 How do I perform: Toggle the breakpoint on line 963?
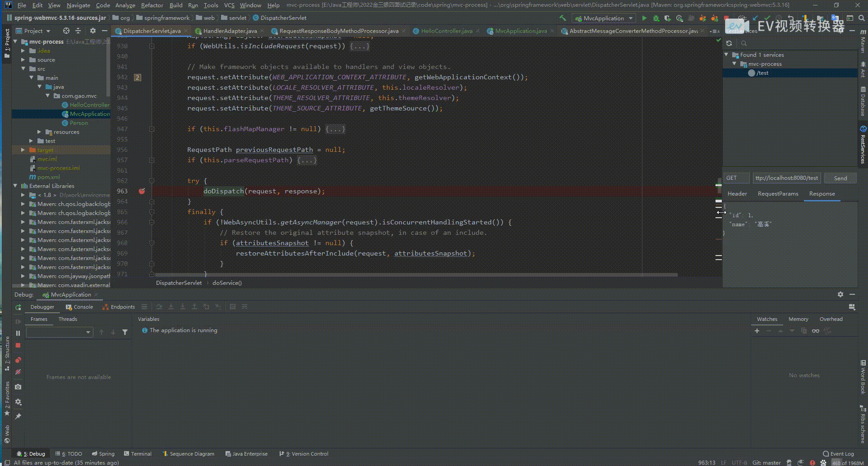coord(142,191)
